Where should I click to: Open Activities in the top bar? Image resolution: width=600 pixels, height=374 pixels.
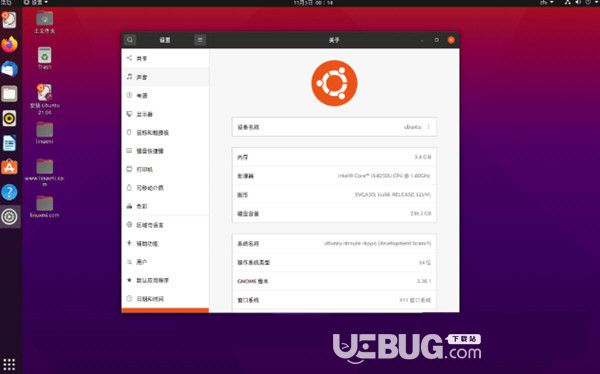(x=6, y=2)
